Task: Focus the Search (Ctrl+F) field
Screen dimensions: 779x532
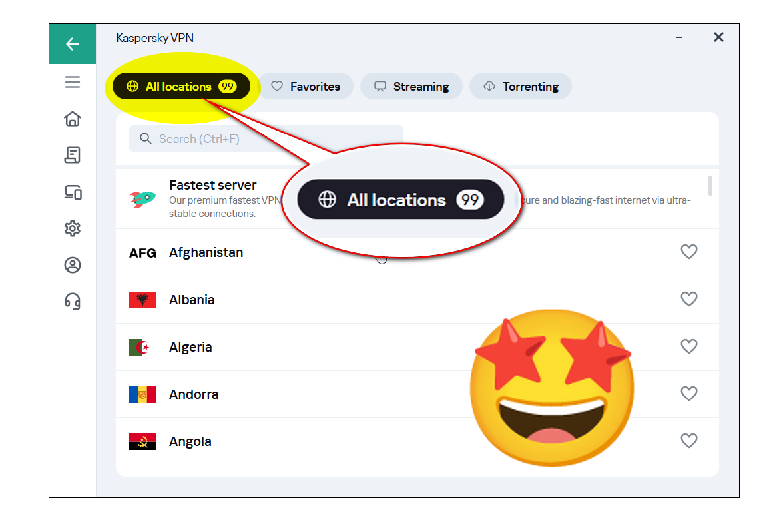Action: click(x=266, y=138)
